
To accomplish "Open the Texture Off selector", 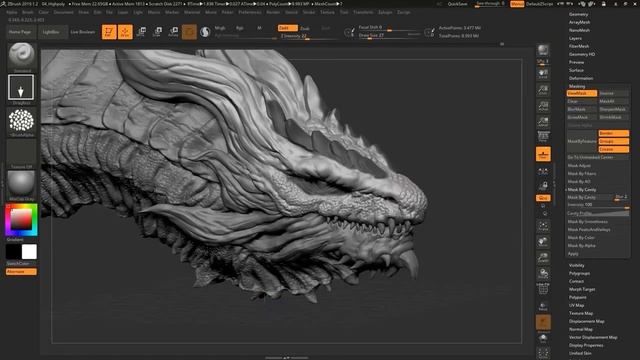I will 21,153.
